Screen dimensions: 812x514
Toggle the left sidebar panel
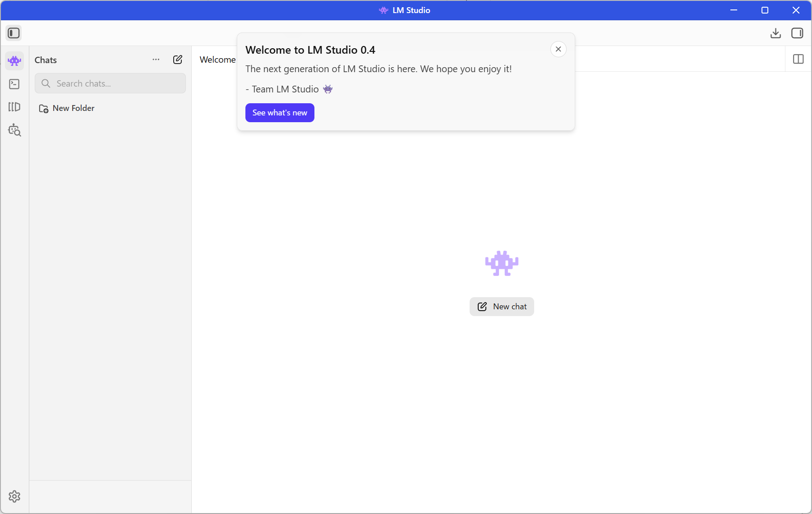[14, 33]
